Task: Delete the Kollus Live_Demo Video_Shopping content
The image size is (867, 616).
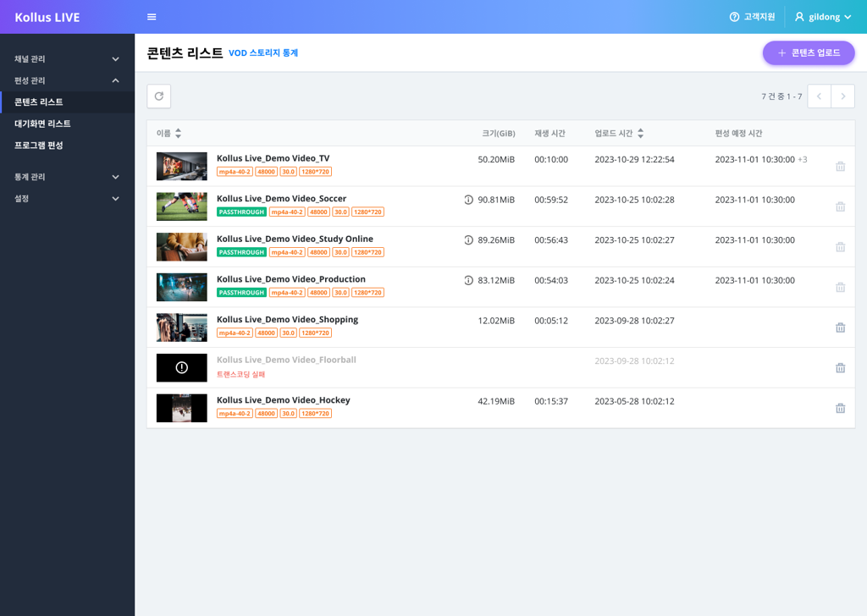Action: (x=840, y=327)
